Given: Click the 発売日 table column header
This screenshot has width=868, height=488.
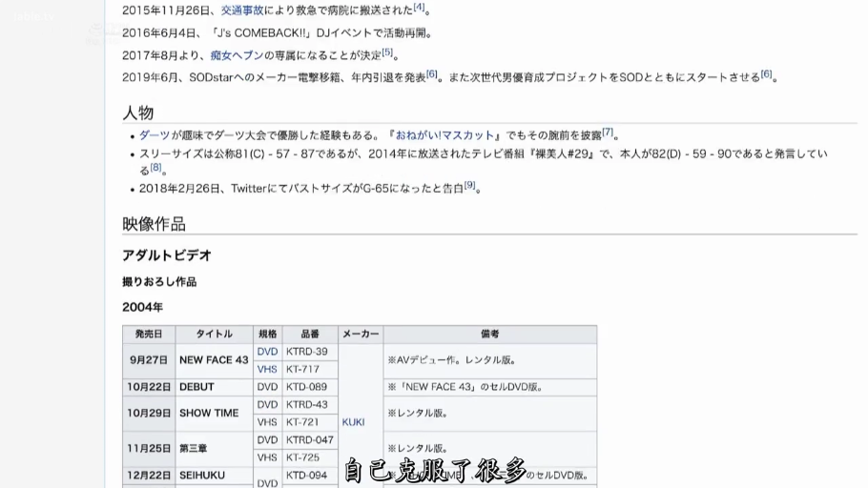Looking at the screenshot, I should point(149,335).
